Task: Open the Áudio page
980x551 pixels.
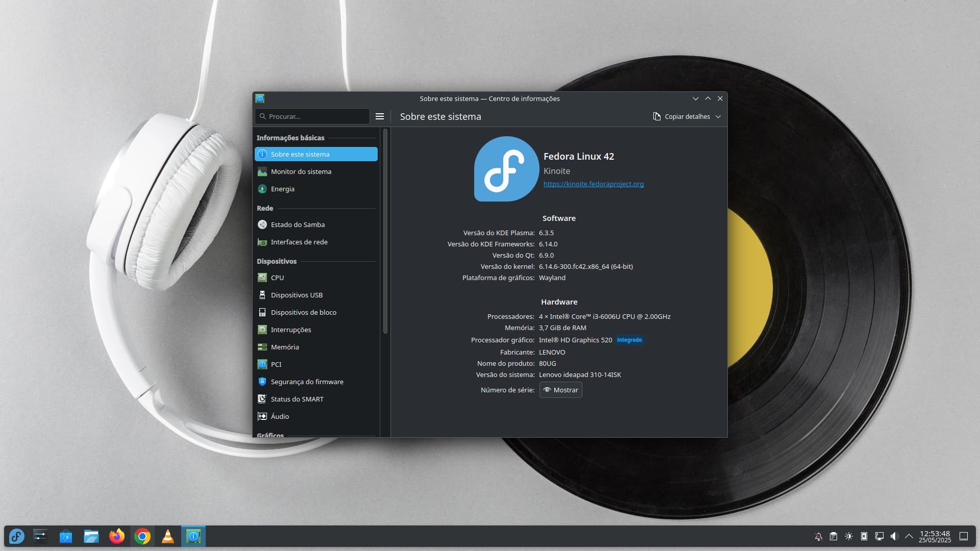Action: point(316,416)
